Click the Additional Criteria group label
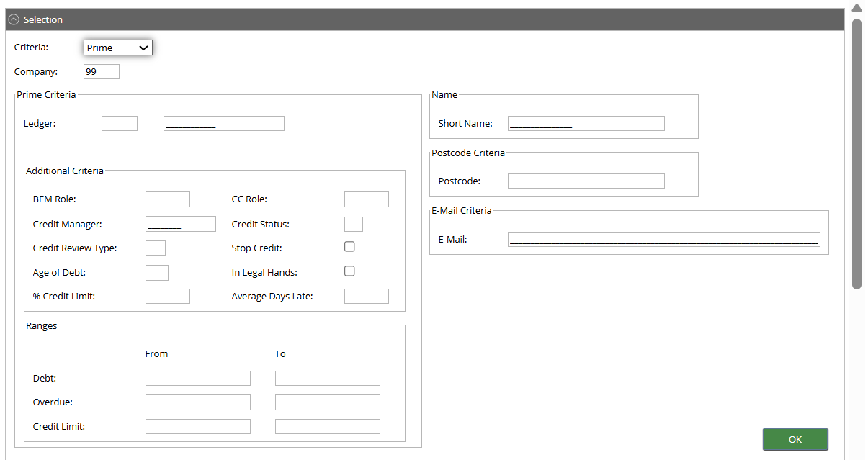This screenshot has width=868, height=460. pyautogui.click(x=65, y=171)
